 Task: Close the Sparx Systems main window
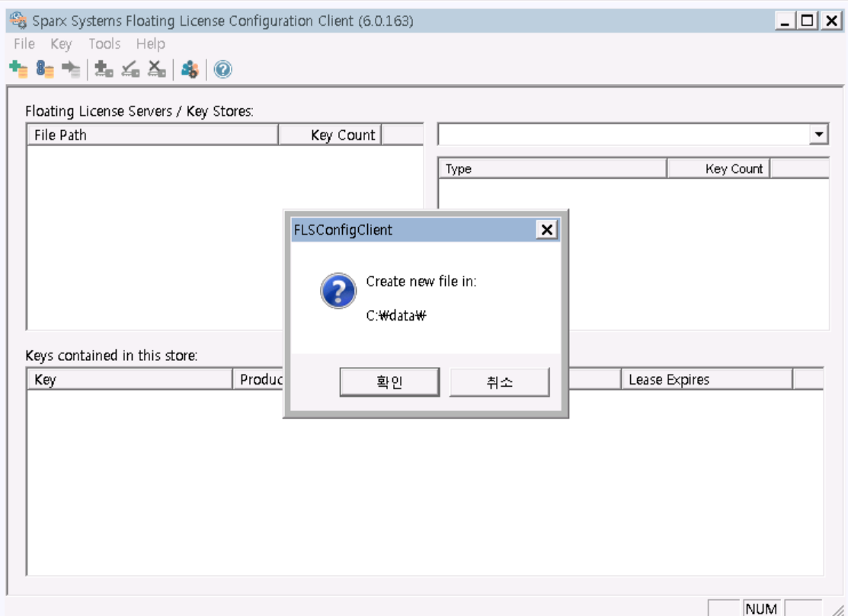(831, 21)
